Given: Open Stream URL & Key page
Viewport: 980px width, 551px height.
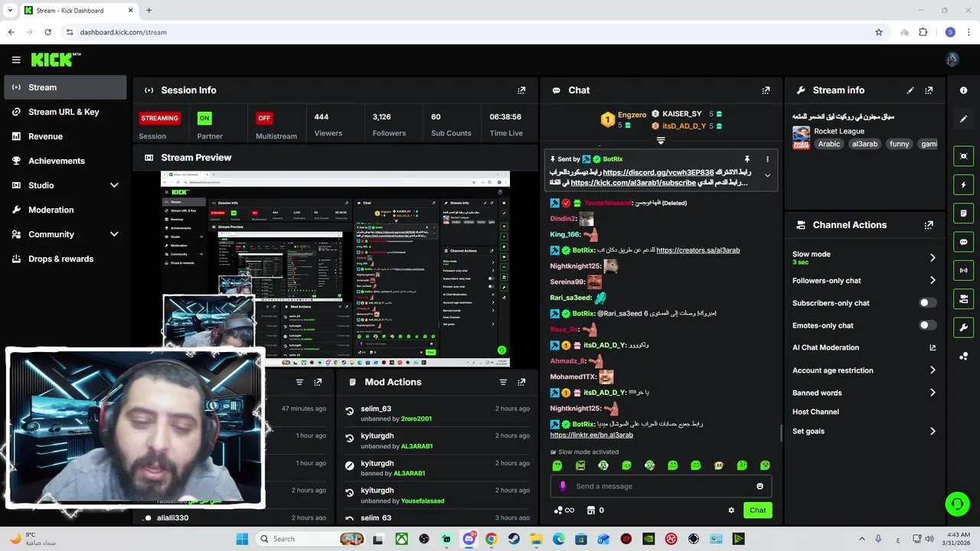Looking at the screenshot, I should point(65,112).
